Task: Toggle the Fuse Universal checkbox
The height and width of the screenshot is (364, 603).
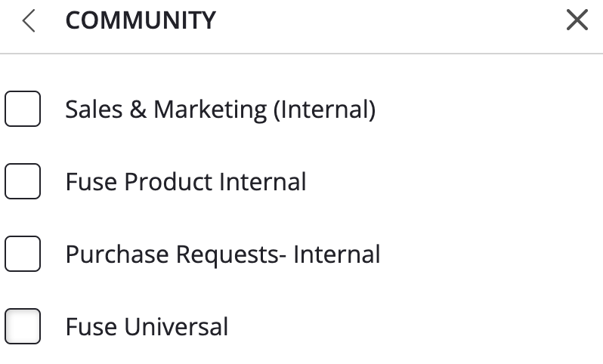Action: 23,327
